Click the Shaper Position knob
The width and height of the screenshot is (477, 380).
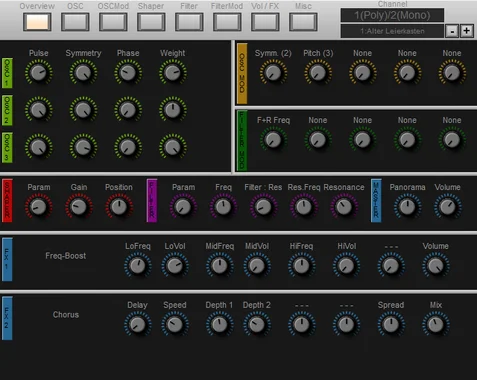click(119, 207)
